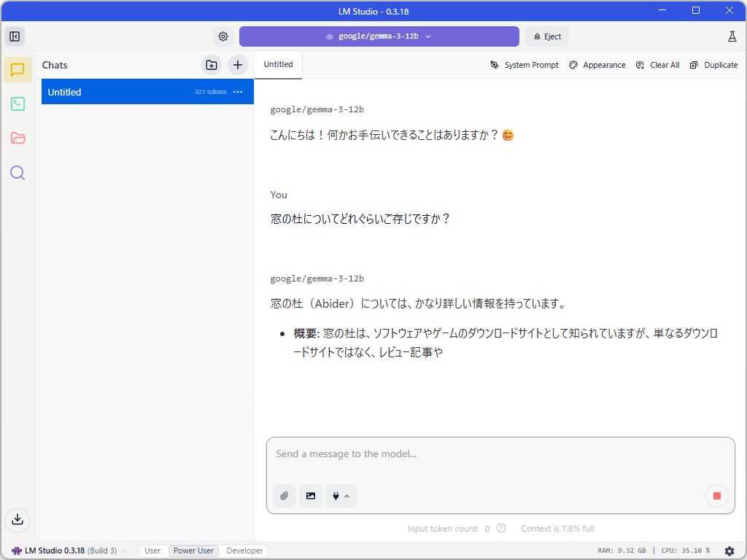Select User mode in the status bar
The height and width of the screenshot is (560, 747).
(152, 551)
